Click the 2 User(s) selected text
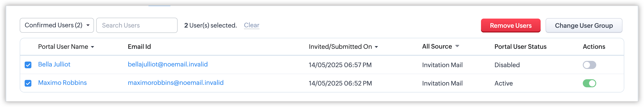The height and width of the screenshot is (107, 644). 211,25
